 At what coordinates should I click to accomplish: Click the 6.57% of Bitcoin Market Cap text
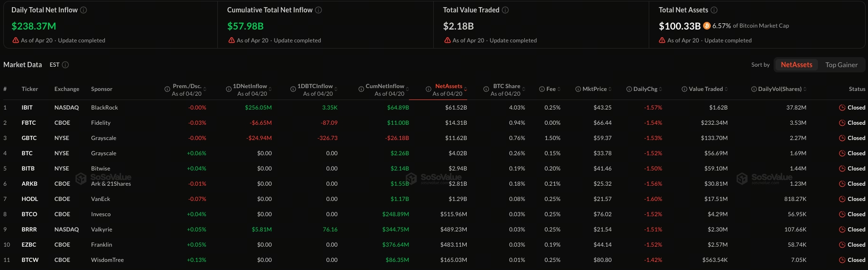(x=751, y=26)
